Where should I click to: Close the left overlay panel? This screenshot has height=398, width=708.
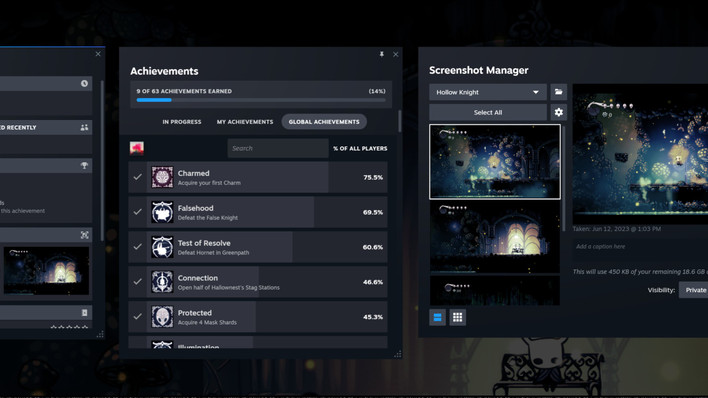click(x=98, y=54)
